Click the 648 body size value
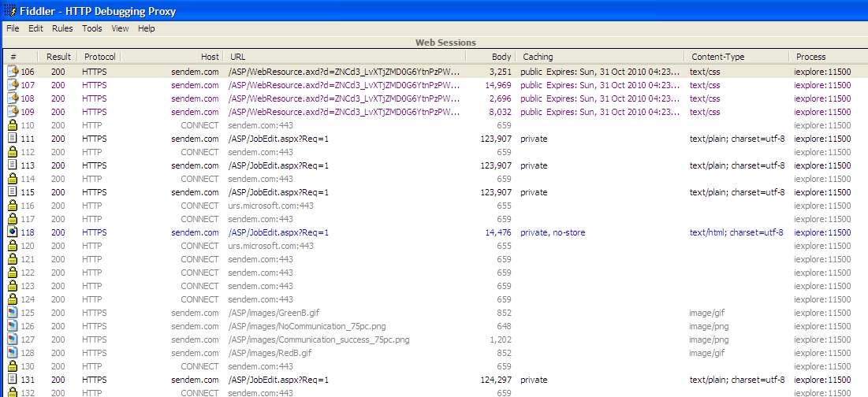This screenshot has height=397, width=868. [505, 326]
